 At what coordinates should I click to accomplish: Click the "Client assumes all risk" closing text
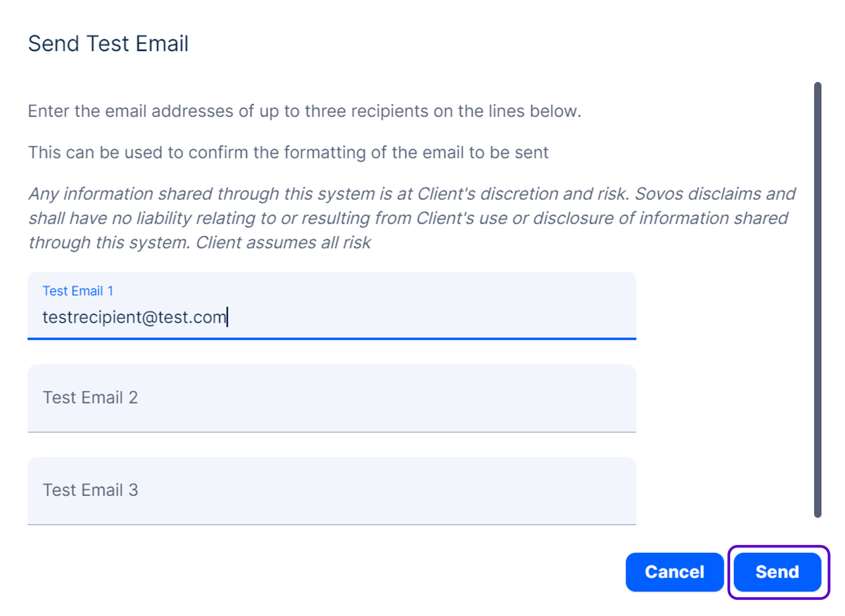283,243
